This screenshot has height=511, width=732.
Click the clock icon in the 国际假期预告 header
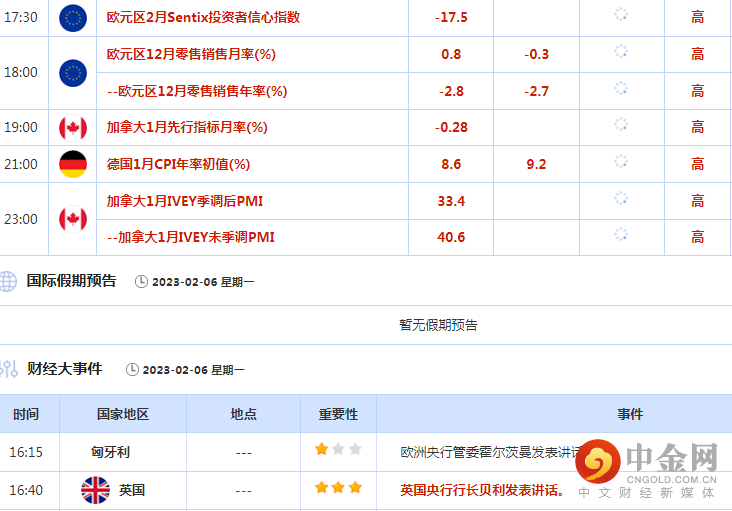pos(141,281)
